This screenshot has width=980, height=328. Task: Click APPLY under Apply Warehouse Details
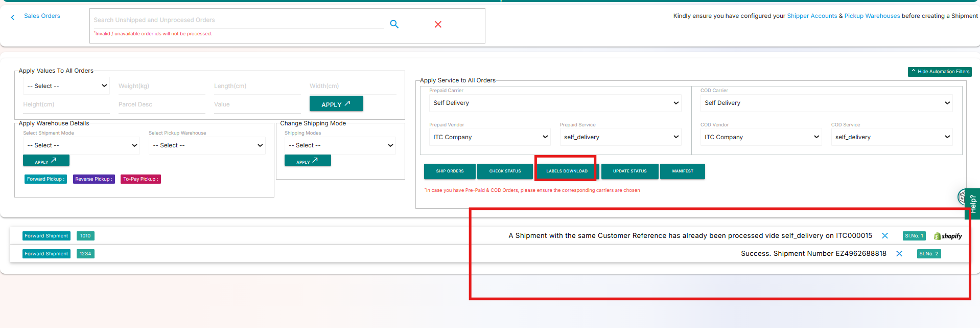click(46, 161)
